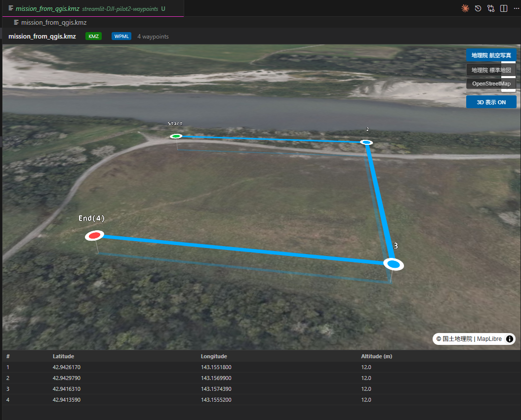The height and width of the screenshot is (420, 521).
Task: Split the editor with the layout icon
Action: click(504, 8)
